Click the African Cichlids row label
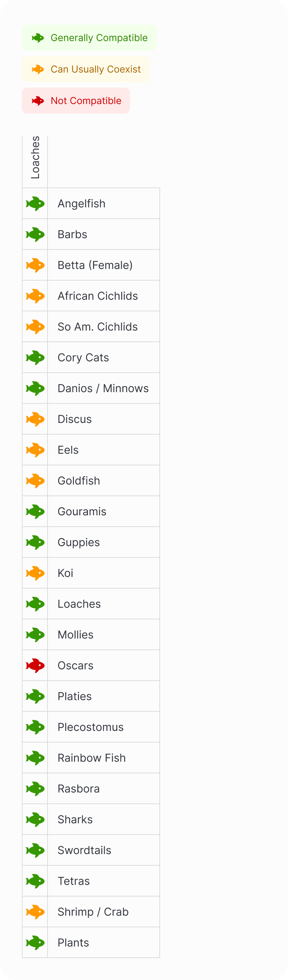This screenshot has height=980, width=288. [98, 296]
